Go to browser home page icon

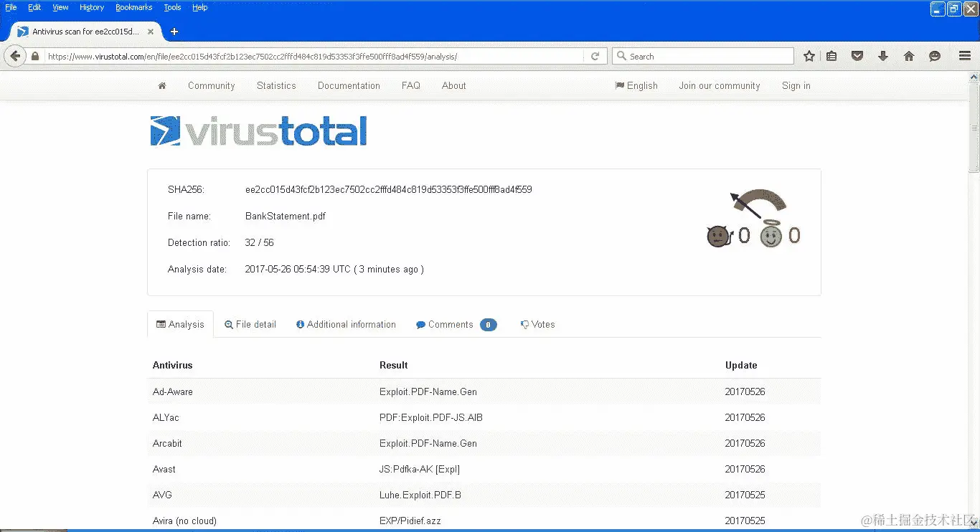point(909,56)
